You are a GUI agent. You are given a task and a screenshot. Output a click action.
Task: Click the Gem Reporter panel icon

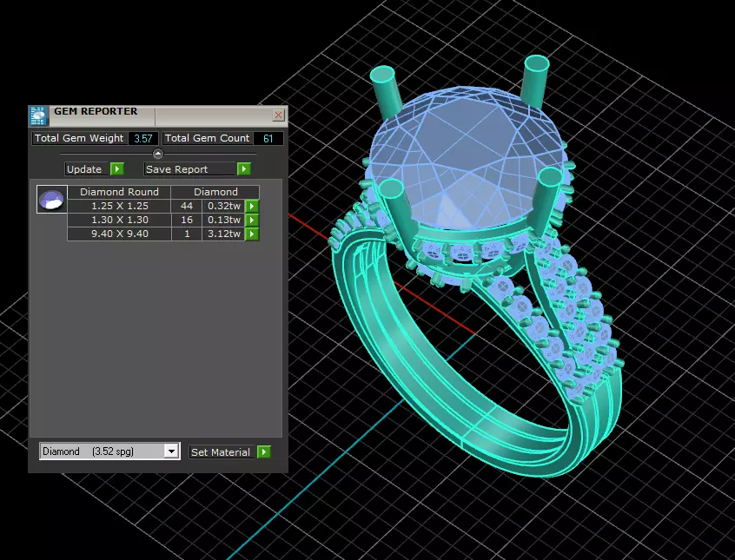(38, 115)
